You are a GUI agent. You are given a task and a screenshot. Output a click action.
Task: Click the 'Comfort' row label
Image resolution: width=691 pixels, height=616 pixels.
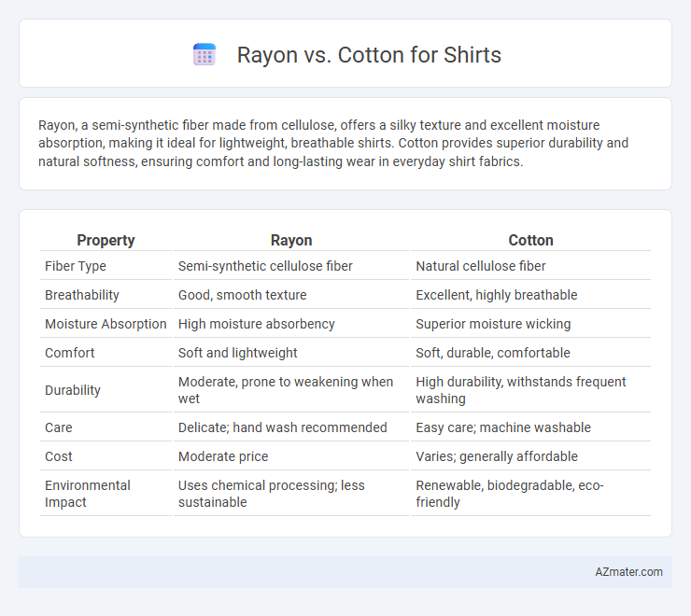coord(70,353)
